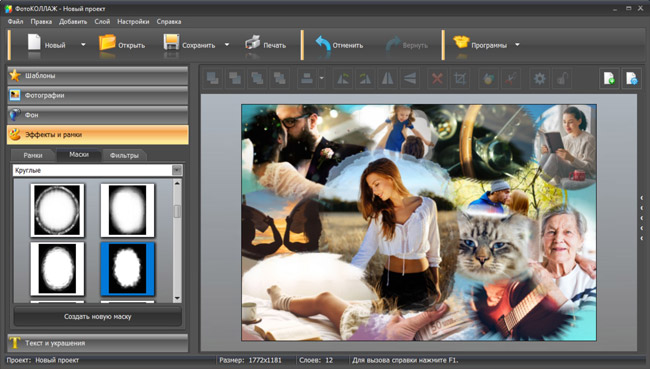
Task: Click the Открыть folder icon
Action: 107,43
